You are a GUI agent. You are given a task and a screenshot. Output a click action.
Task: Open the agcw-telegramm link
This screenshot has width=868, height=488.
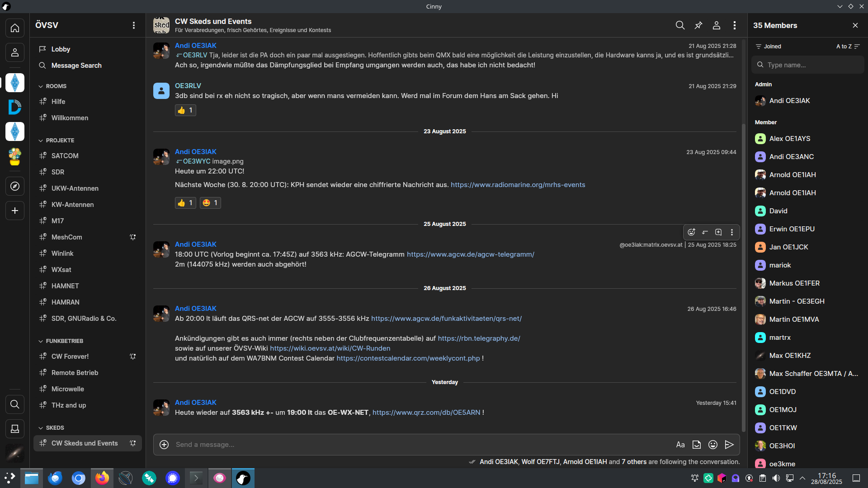point(470,254)
